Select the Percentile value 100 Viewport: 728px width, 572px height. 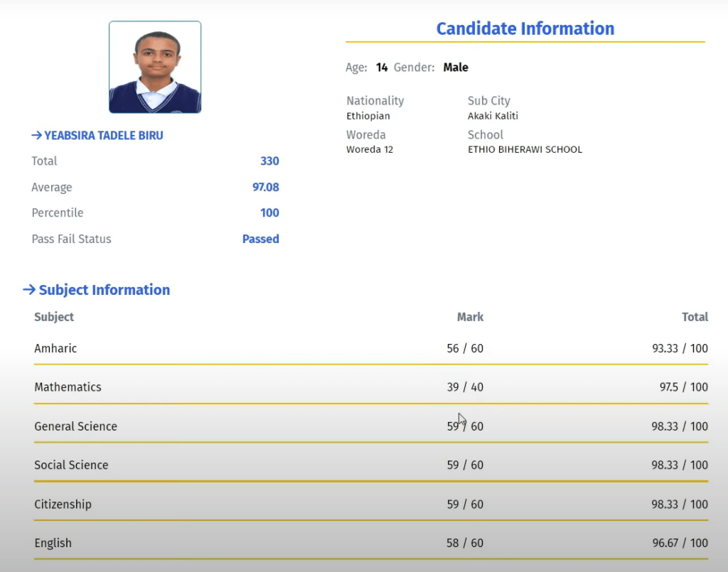tap(269, 212)
